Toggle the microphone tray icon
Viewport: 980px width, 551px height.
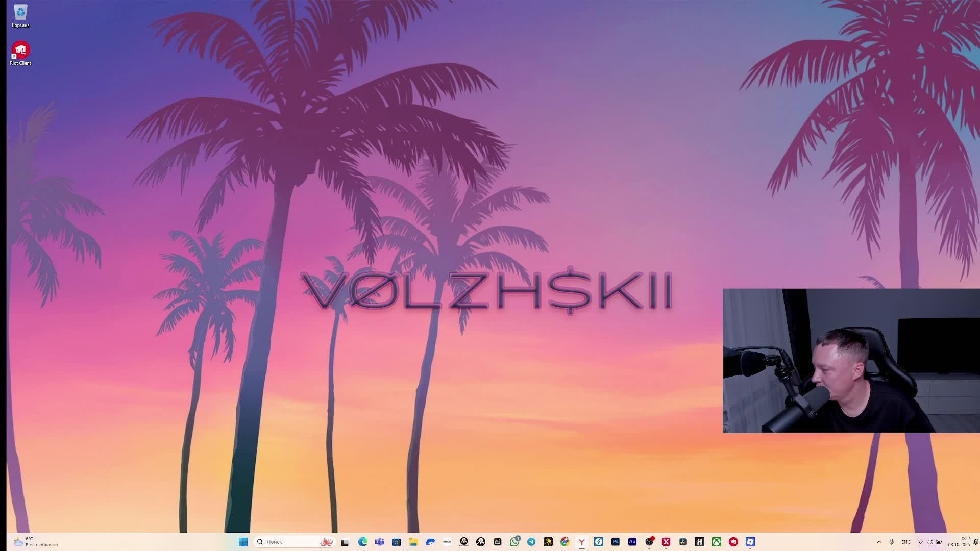tap(892, 542)
